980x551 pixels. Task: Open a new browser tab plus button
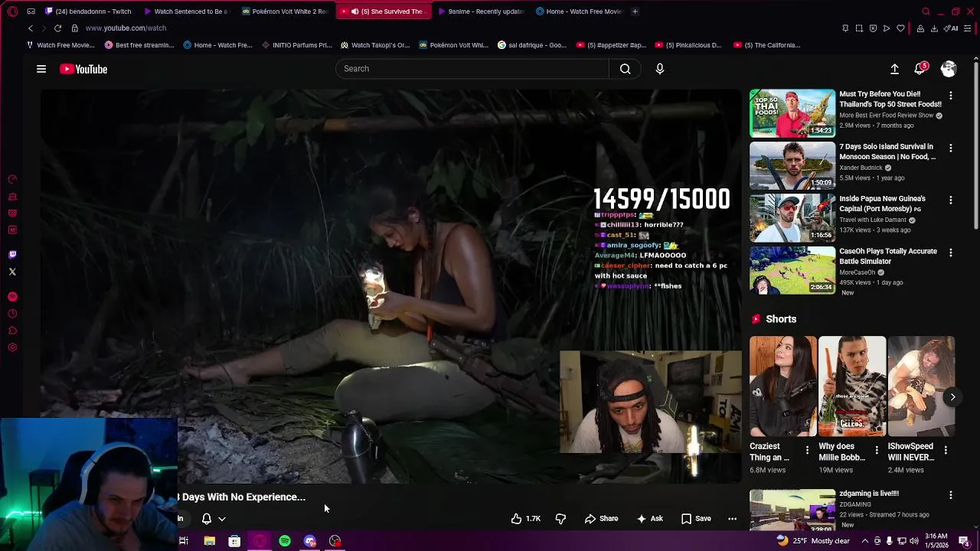(635, 11)
